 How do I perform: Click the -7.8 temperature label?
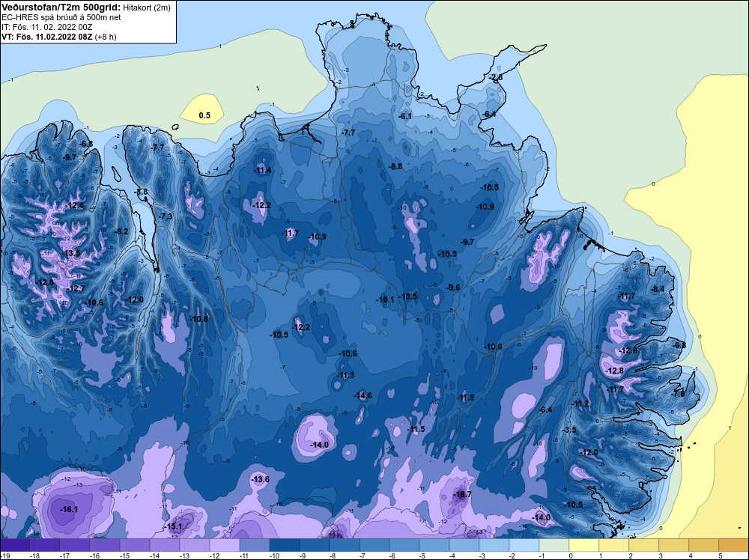(678, 394)
